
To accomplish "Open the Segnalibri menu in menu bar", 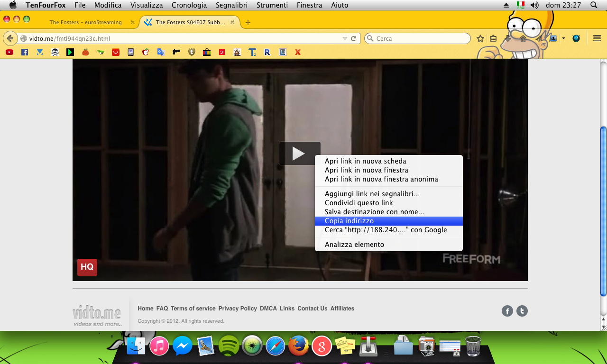I will 231,5.
